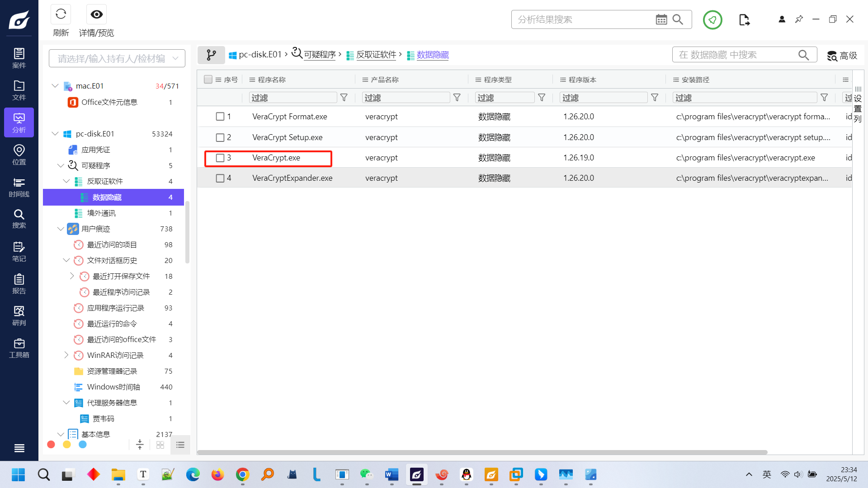Screen dimensions: 868x488
Task: Open the 报告 report sidebar section
Action: tap(19, 283)
